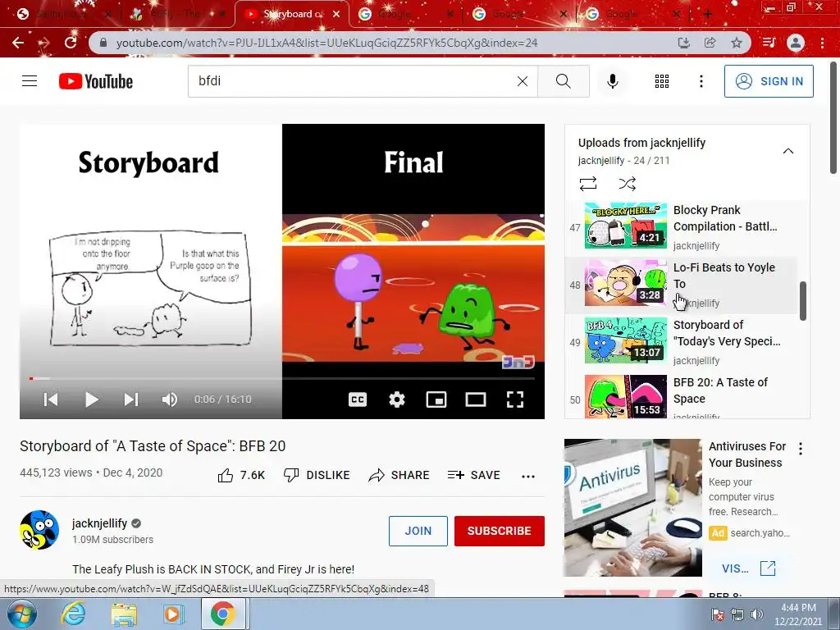Image resolution: width=840 pixels, height=630 pixels.
Task: Open the Chrome profile icon
Action: (796, 43)
